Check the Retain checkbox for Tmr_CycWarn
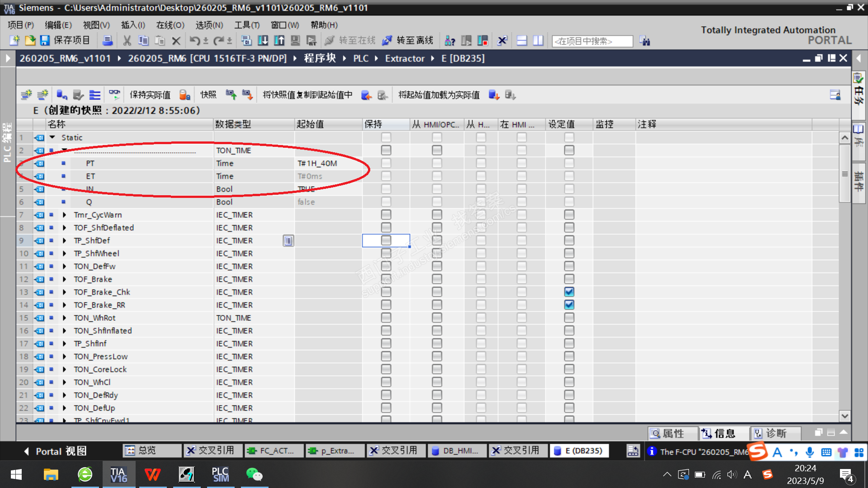The height and width of the screenshot is (488, 868). (386, 215)
